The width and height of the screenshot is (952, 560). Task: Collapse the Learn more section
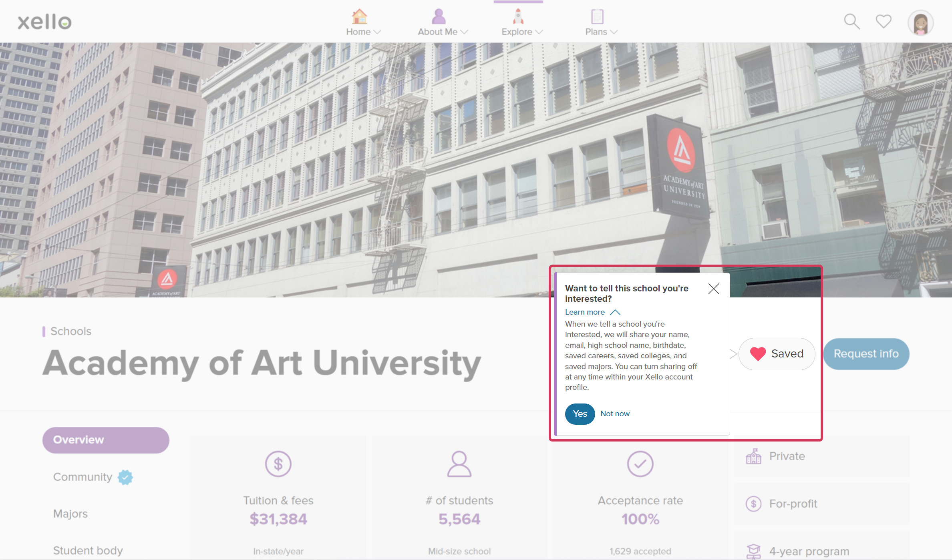616,312
